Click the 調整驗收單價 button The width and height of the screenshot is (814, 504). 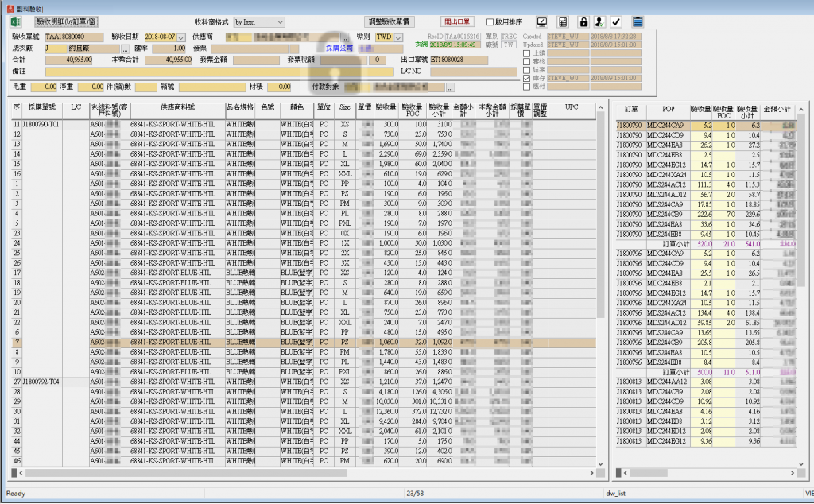click(390, 21)
